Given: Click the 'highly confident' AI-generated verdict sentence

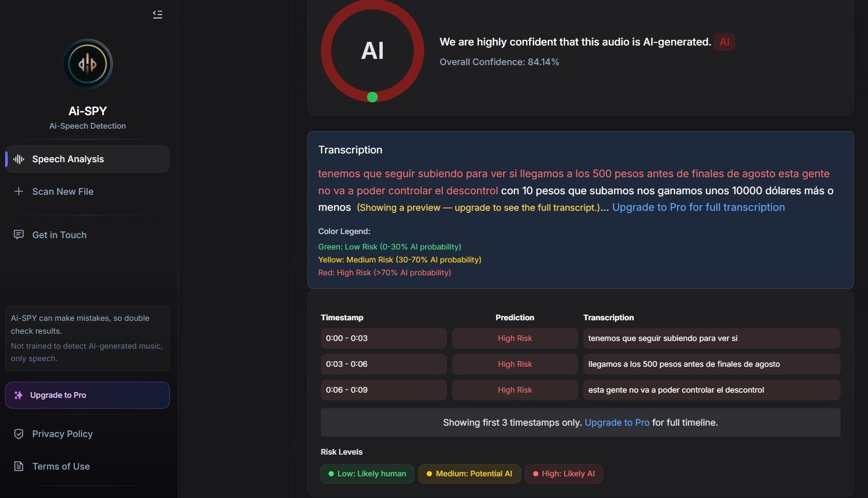Looking at the screenshot, I should point(576,42).
